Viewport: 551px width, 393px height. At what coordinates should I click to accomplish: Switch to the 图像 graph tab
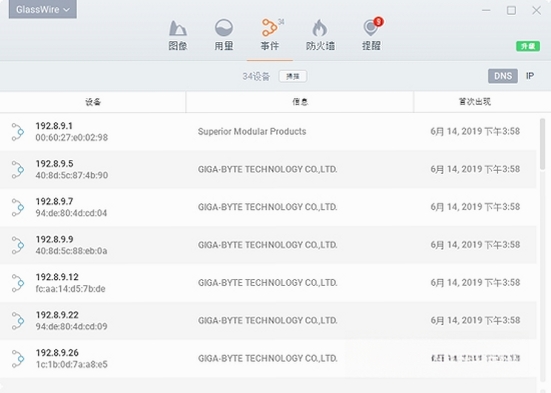[x=178, y=36]
